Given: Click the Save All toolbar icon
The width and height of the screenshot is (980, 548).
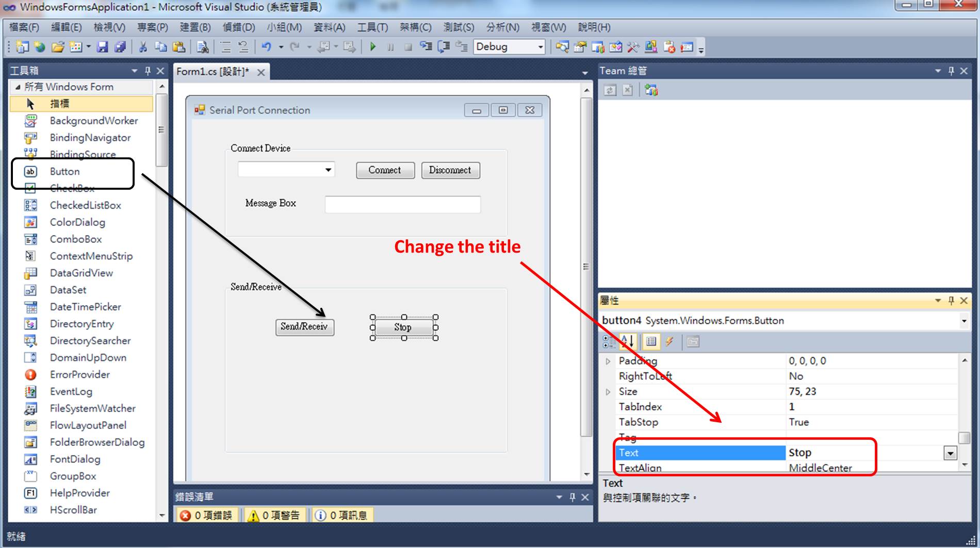Looking at the screenshot, I should click(120, 47).
